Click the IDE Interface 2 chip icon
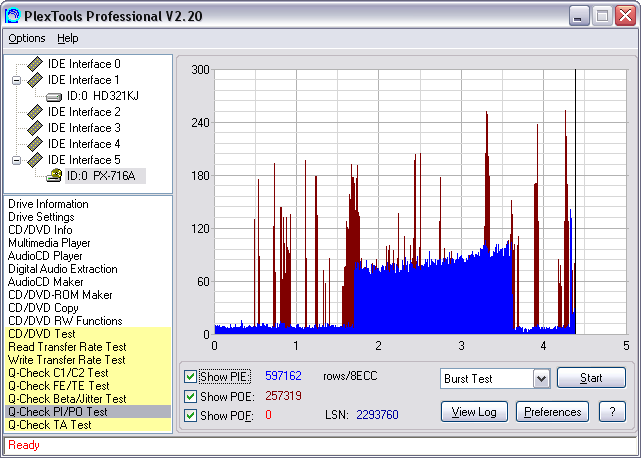 click(35, 112)
